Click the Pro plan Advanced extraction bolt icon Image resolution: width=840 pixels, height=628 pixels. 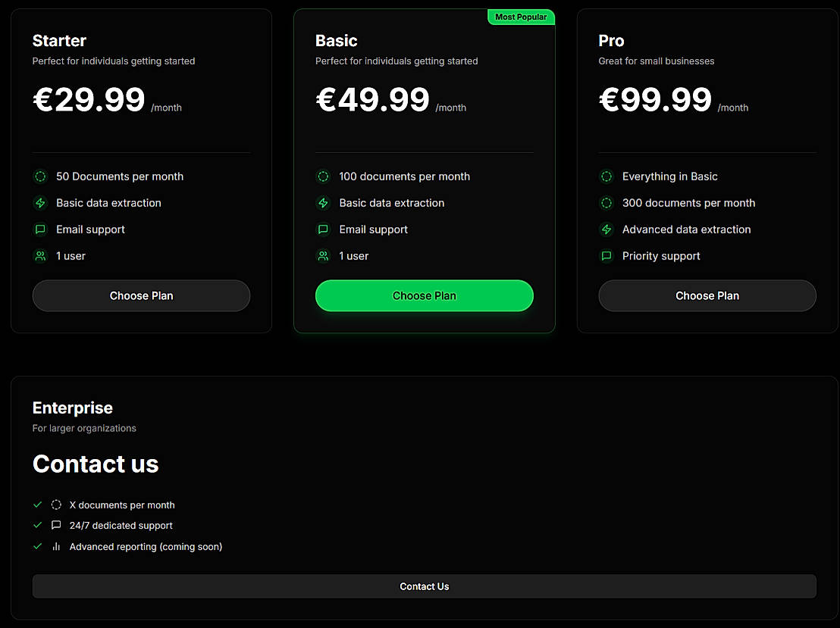(606, 230)
